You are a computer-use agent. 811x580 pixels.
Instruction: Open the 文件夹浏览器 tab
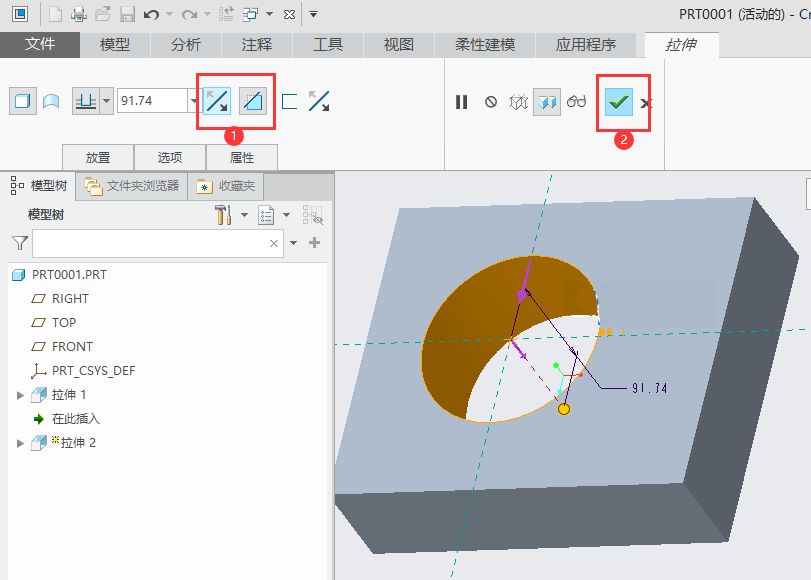[x=133, y=186]
